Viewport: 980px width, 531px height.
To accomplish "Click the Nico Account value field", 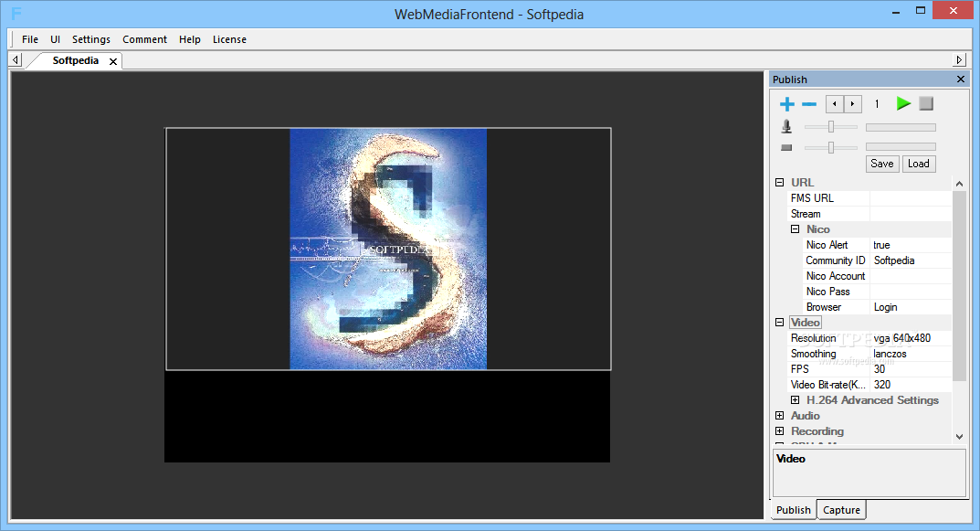I will coord(911,276).
